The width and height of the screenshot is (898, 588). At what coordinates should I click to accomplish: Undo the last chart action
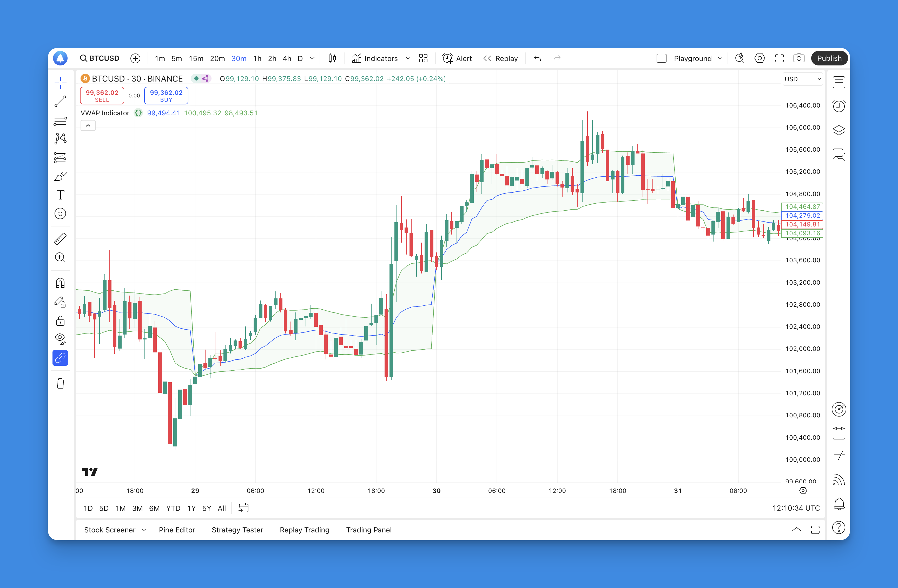click(537, 58)
